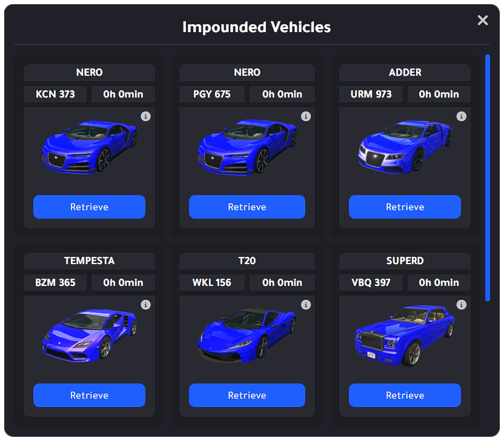
Task: Select the T20 car image
Action: click(247, 336)
